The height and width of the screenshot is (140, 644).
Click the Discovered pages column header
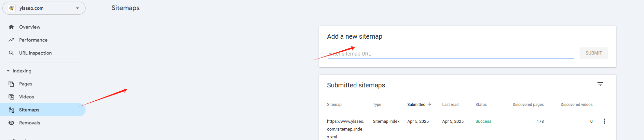click(x=528, y=105)
